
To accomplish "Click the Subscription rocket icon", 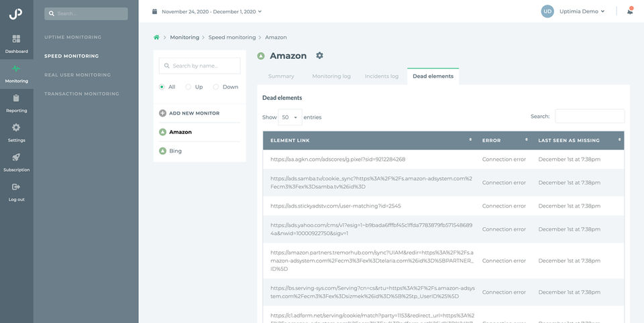I will (16, 157).
